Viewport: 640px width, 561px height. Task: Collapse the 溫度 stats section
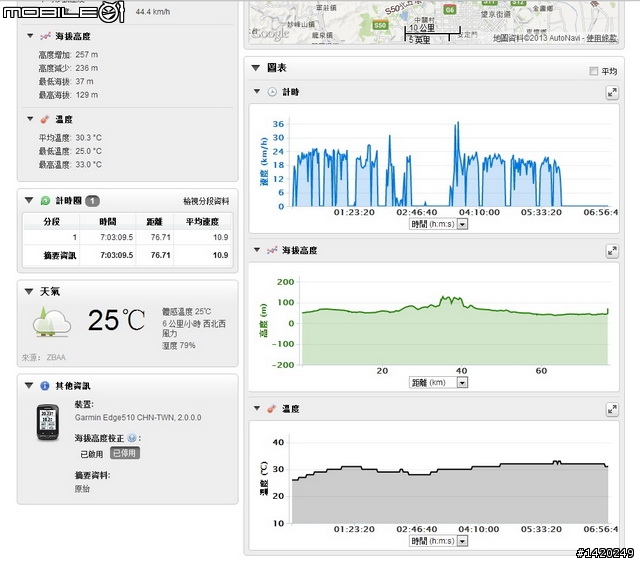coord(30,119)
